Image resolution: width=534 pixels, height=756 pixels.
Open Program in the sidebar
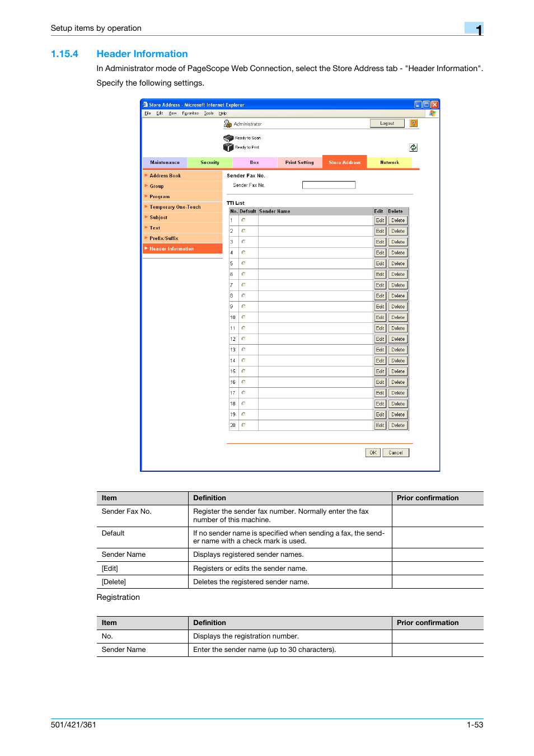182,196
